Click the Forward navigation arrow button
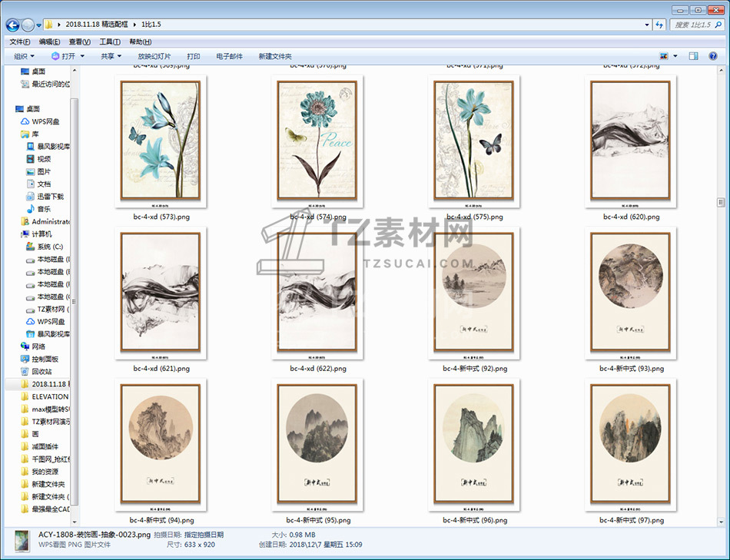730x560 pixels. 28,25
